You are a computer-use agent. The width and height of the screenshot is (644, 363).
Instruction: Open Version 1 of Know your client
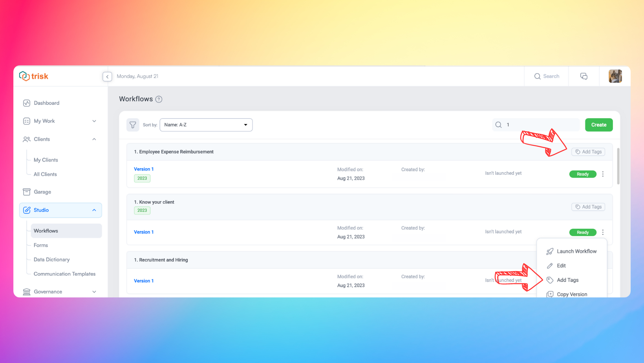pyautogui.click(x=143, y=232)
